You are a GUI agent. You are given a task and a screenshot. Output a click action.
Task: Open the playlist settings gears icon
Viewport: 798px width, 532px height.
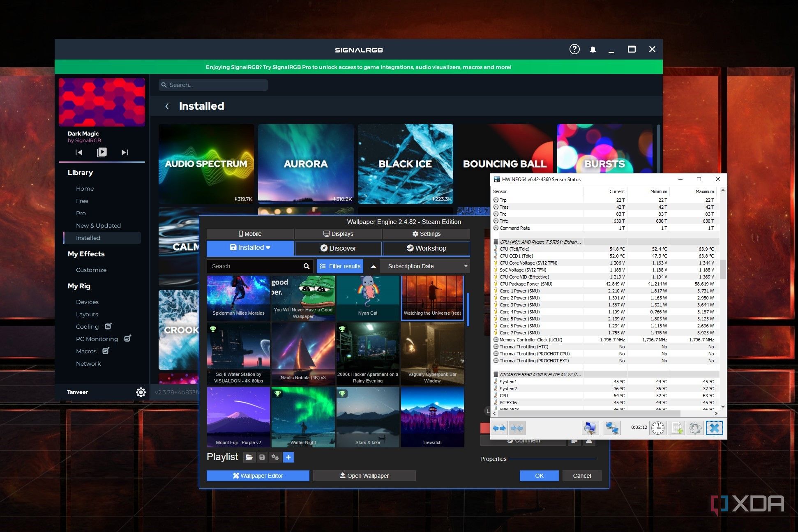tap(275, 457)
